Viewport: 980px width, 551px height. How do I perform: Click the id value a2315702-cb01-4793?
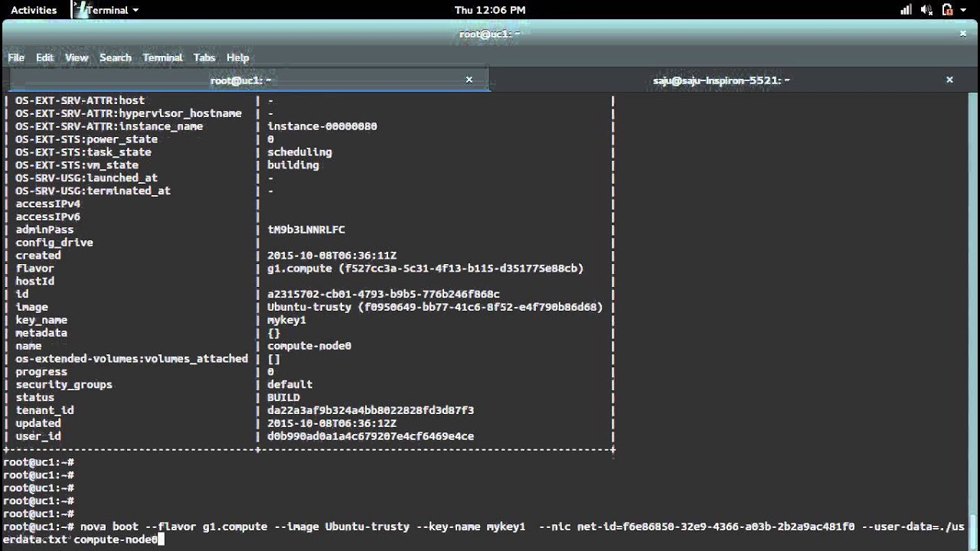tap(383, 295)
